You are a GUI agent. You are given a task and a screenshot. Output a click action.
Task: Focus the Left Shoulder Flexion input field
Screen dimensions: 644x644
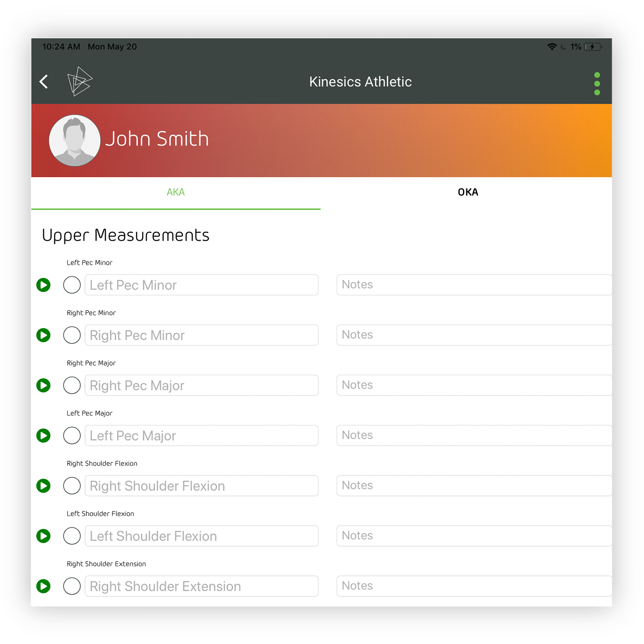click(x=201, y=536)
